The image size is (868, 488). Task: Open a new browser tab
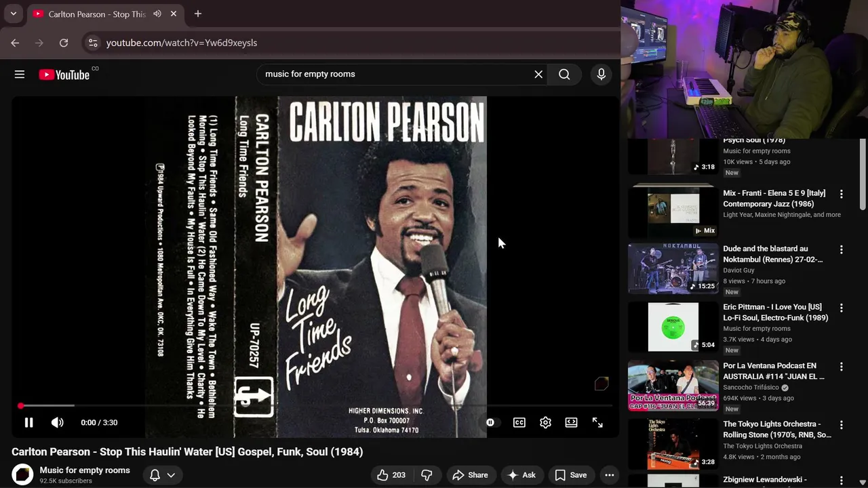tap(198, 14)
